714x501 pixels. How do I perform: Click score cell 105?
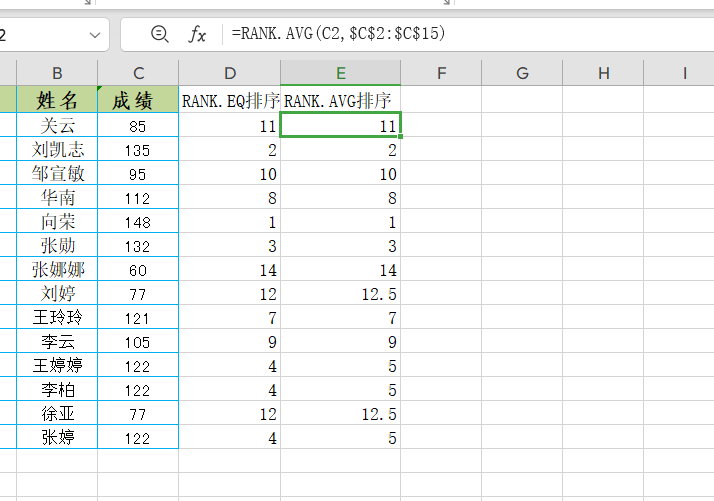tap(138, 342)
